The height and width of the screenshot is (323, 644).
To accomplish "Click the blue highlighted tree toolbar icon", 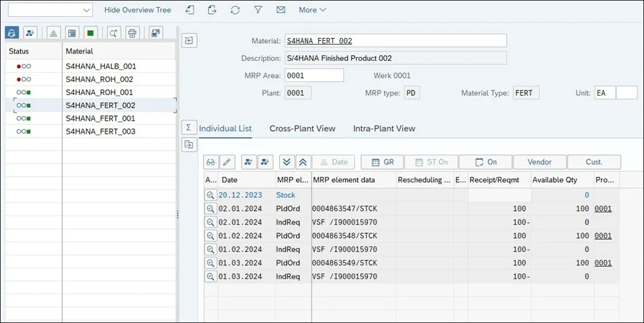I will (12, 33).
